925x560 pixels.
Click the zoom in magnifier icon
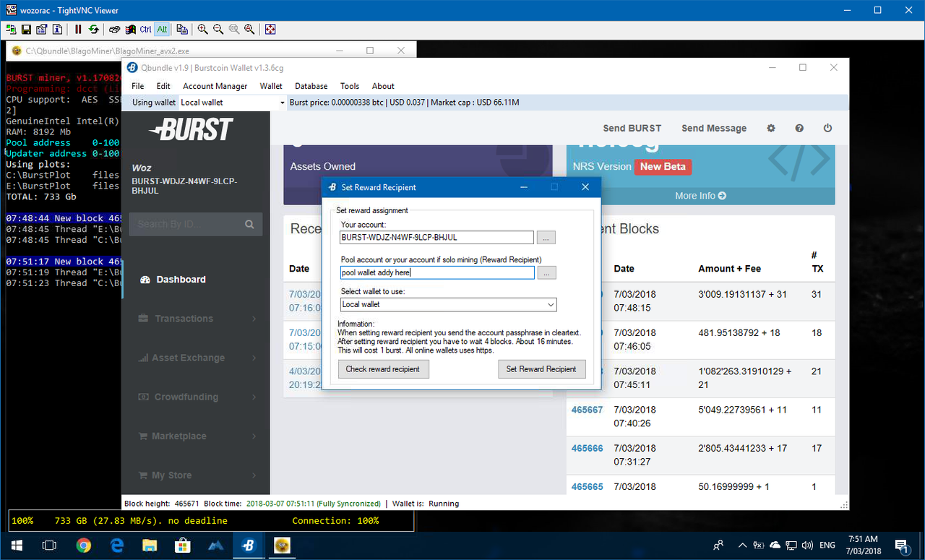tap(202, 30)
